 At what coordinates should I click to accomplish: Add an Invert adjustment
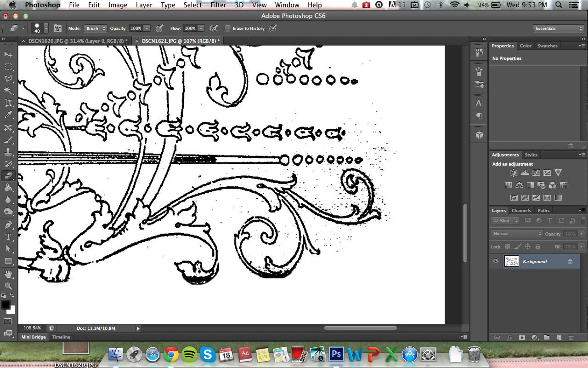[x=514, y=198]
